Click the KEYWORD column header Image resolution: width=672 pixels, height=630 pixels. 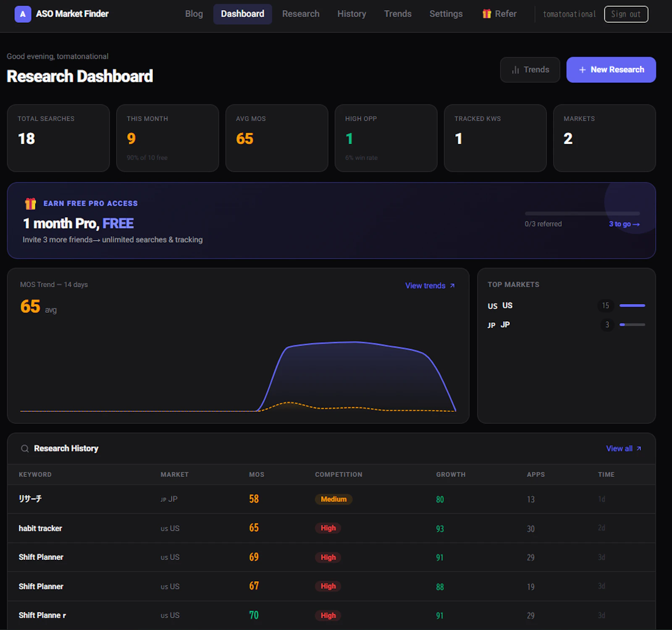(35, 475)
